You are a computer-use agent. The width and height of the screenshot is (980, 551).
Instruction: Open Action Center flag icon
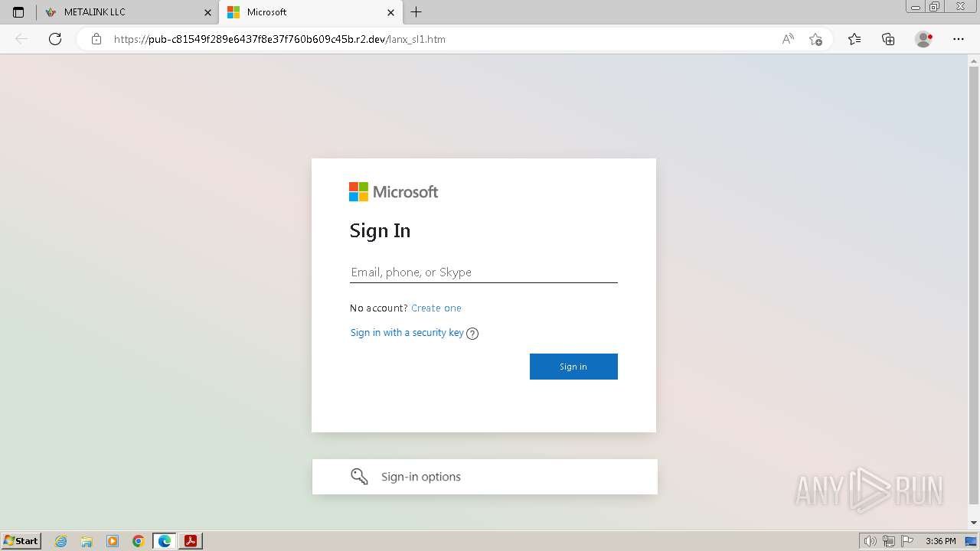[x=907, y=541]
